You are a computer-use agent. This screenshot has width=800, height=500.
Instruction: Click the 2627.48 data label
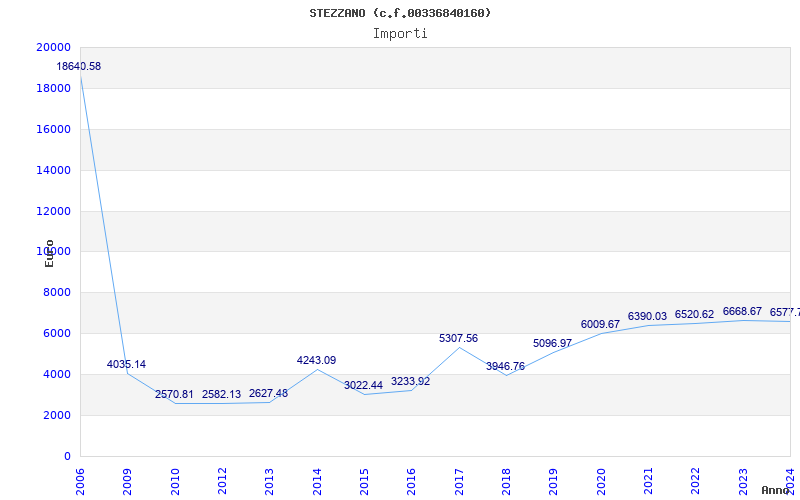coord(268,393)
